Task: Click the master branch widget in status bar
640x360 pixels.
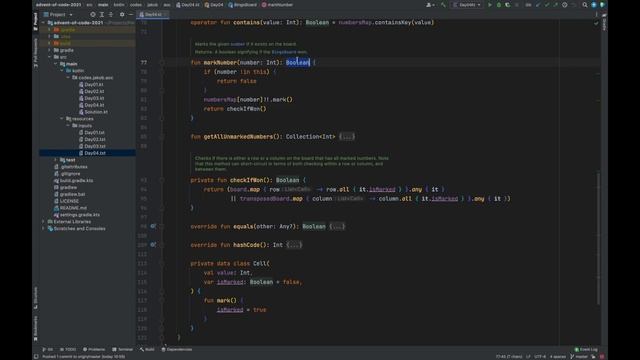Action: point(579,357)
